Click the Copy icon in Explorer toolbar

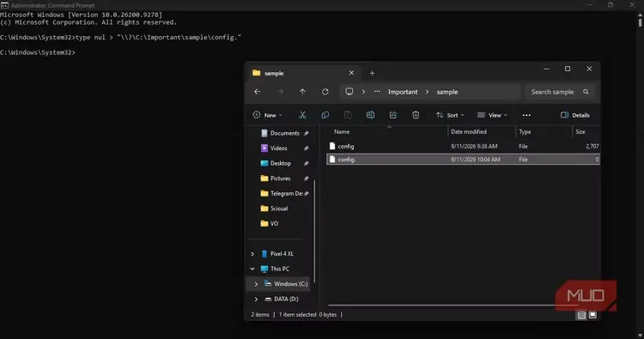coord(325,115)
